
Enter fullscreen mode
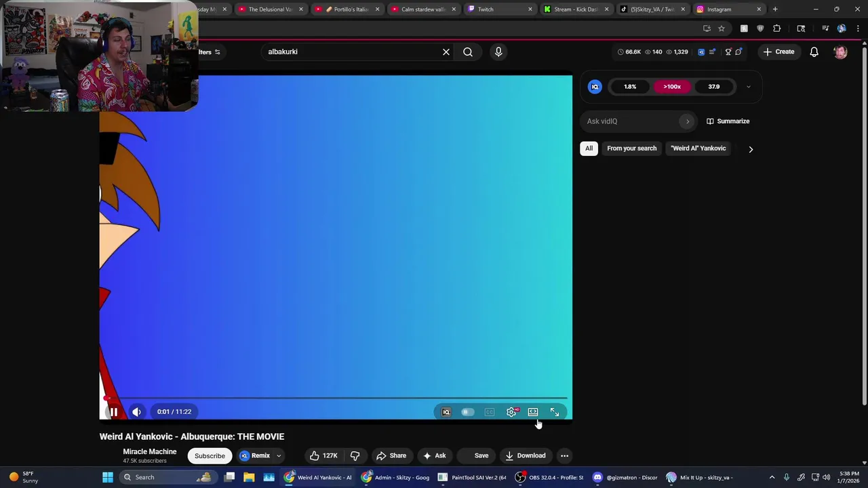pyautogui.click(x=555, y=412)
